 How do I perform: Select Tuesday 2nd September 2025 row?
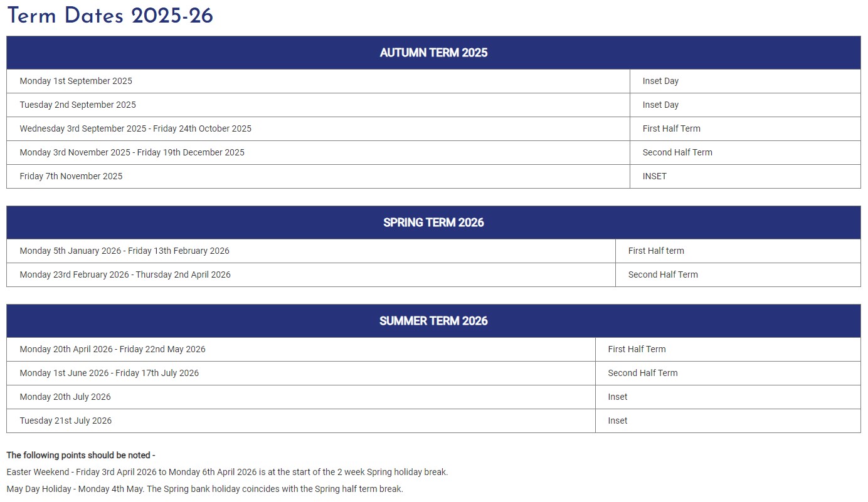[x=433, y=105]
